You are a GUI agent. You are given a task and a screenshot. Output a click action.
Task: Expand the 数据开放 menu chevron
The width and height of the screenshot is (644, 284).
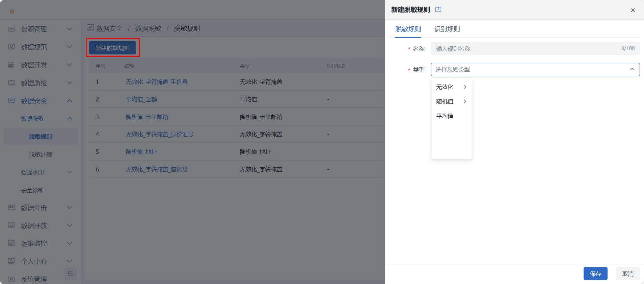point(70,226)
